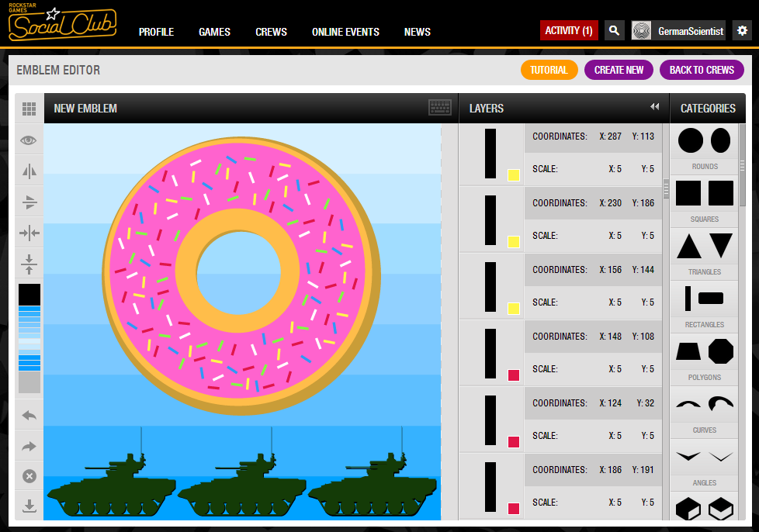759x532 pixels.
Task: Pick the gray palette block
Action: pyautogui.click(x=29, y=382)
